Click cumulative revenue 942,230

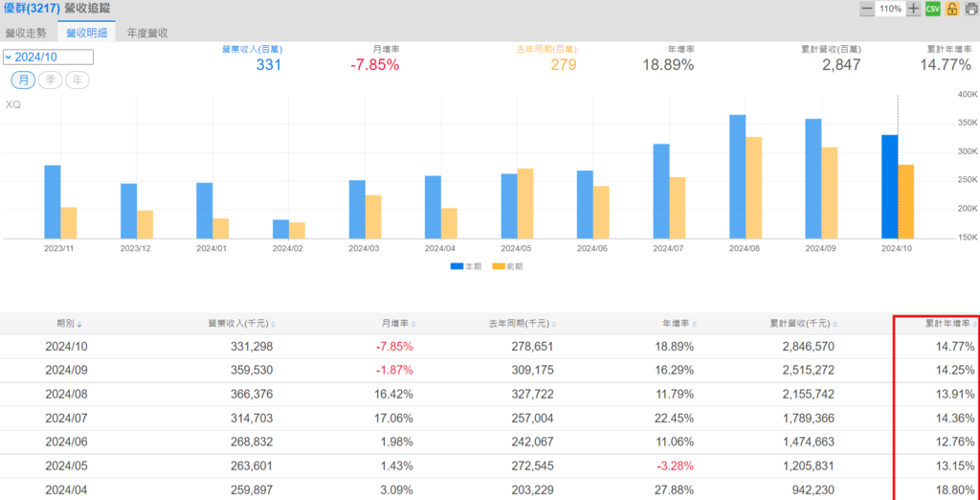point(812,489)
